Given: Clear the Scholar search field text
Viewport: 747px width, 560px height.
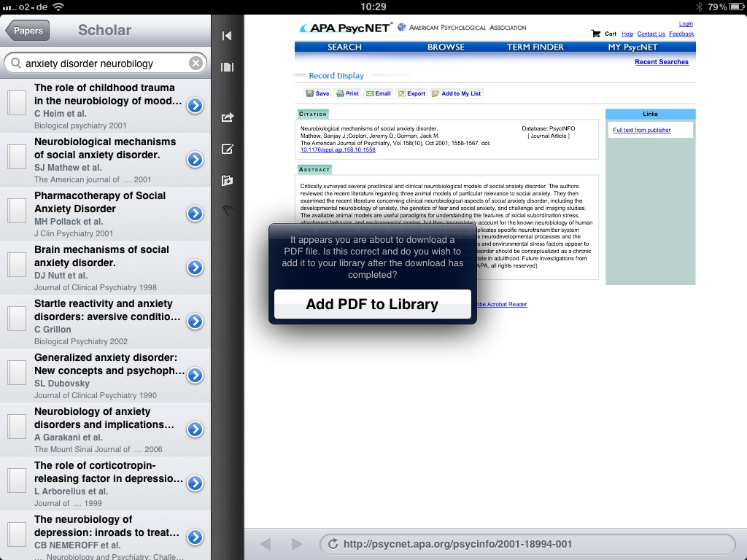Looking at the screenshot, I should 196,63.
